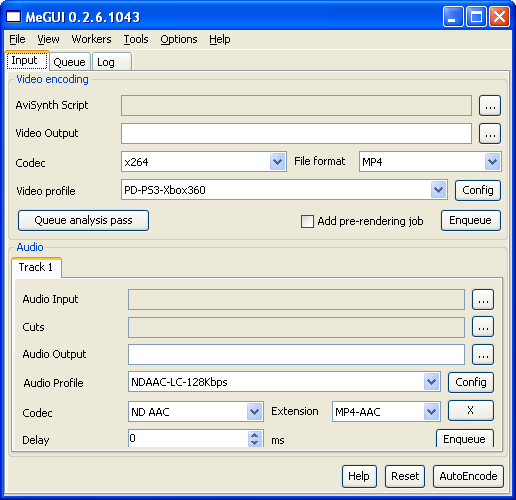516x500 pixels.
Task: Browse for Video Output location
Action: click(490, 134)
